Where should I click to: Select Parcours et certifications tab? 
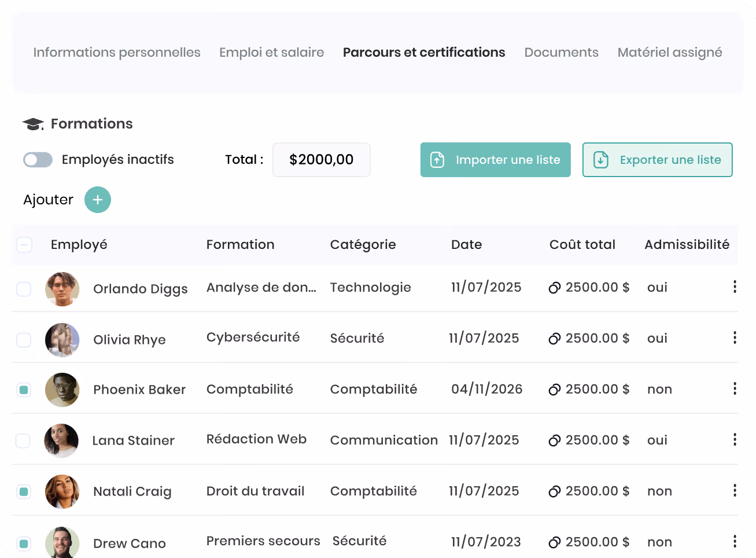(424, 52)
